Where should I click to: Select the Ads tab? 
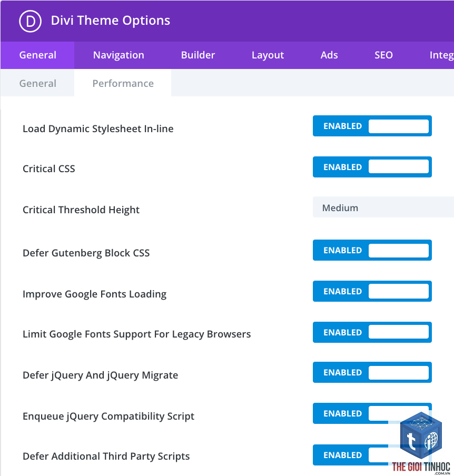click(x=329, y=55)
